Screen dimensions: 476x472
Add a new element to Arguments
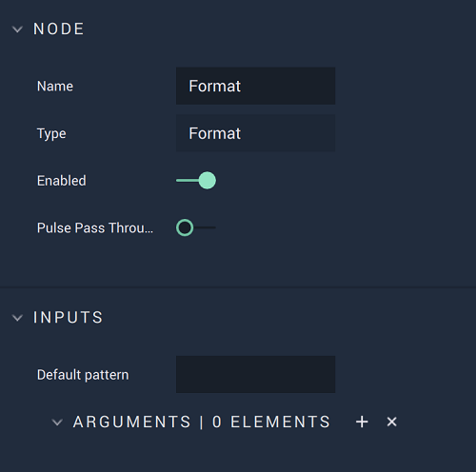(362, 422)
